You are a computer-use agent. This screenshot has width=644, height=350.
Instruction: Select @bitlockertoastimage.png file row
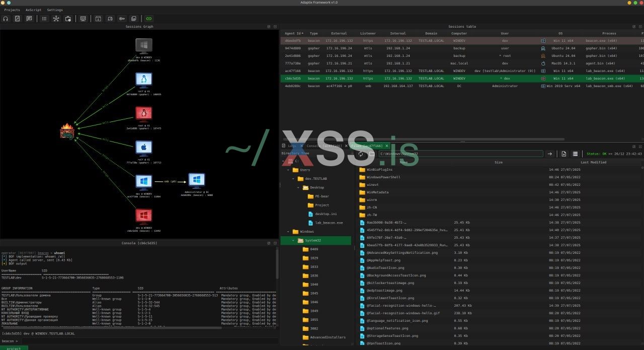(500, 283)
